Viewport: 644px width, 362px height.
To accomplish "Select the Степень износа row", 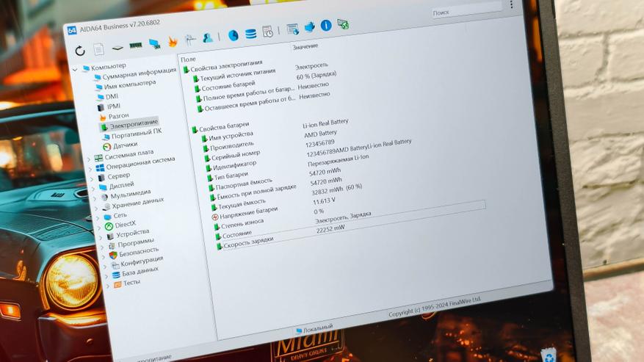I will [242, 223].
